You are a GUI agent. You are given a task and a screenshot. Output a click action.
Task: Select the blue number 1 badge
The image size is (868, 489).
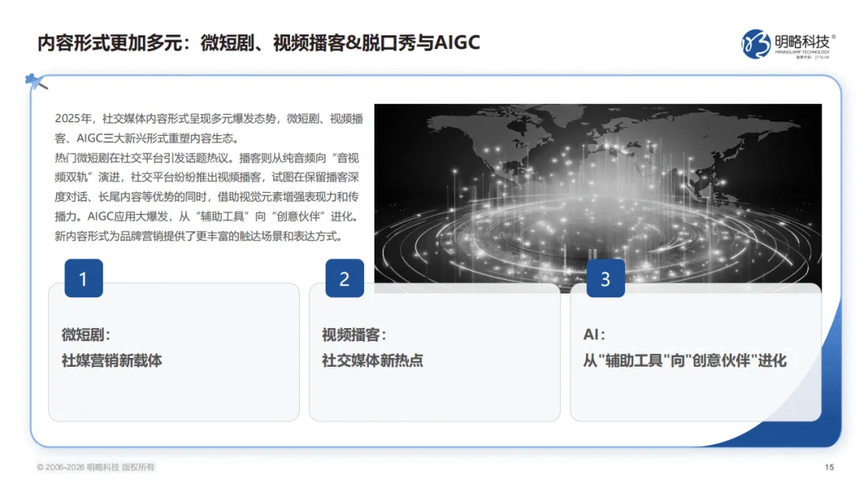83,279
